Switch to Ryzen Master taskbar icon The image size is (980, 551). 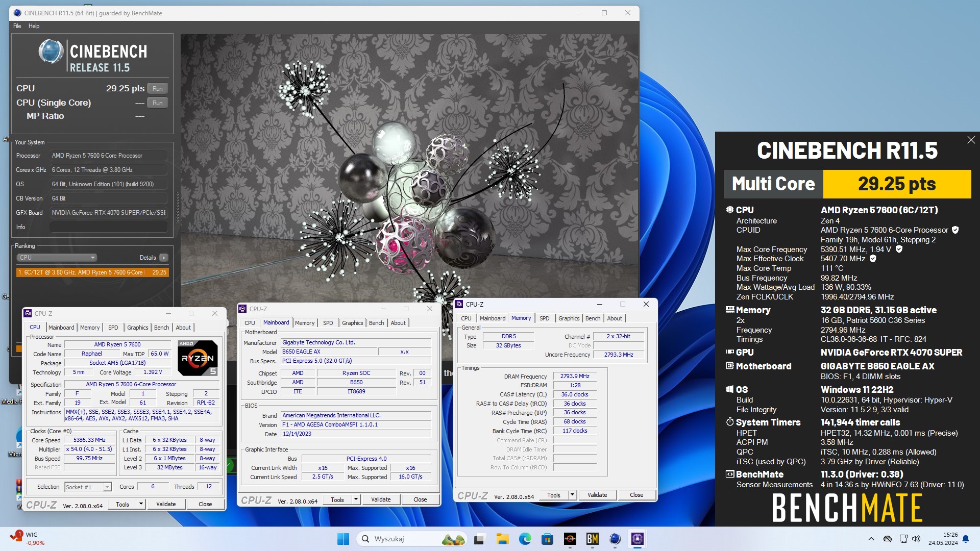(x=570, y=539)
